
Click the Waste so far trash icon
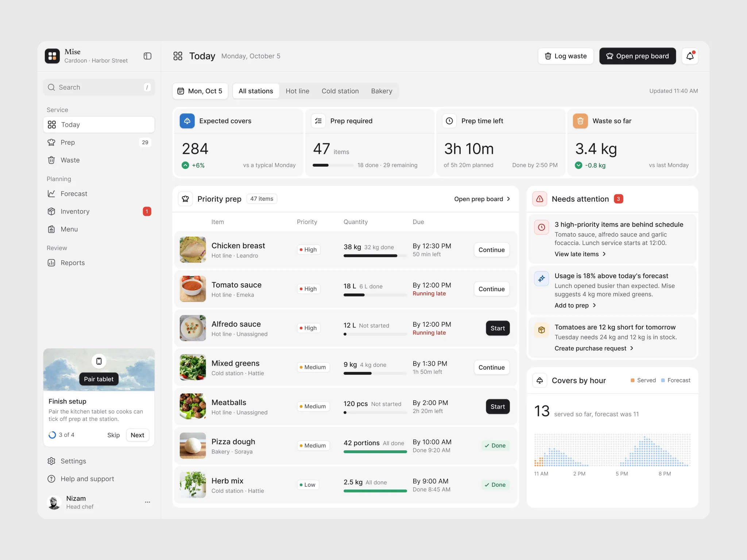580,121
